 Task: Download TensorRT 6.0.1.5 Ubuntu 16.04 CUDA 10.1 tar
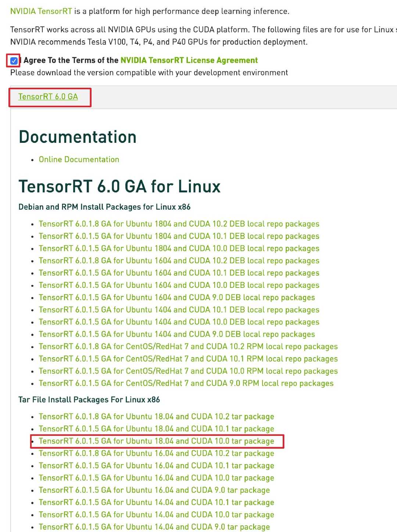click(157, 466)
